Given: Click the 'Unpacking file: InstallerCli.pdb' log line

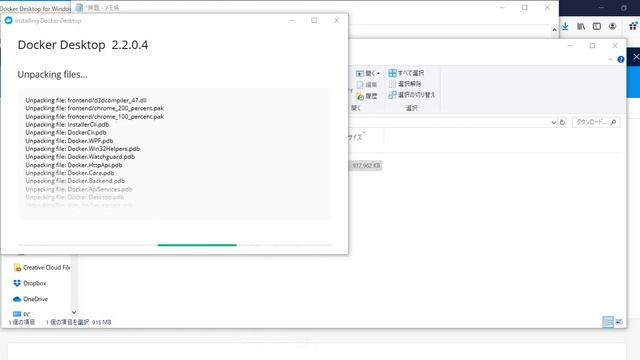Looking at the screenshot, I should pyautogui.click(x=67, y=124).
